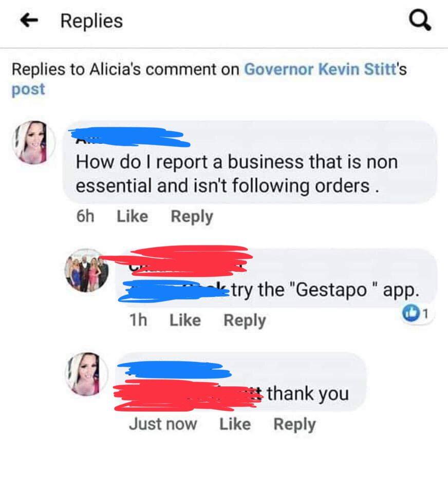Tap the avatar beside the thank you reply
This screenshot has width=448, height=493.
[86, 374]
